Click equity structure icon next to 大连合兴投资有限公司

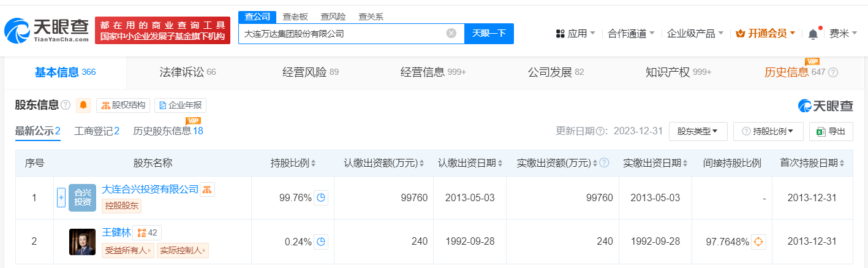(x=208, y=190)
